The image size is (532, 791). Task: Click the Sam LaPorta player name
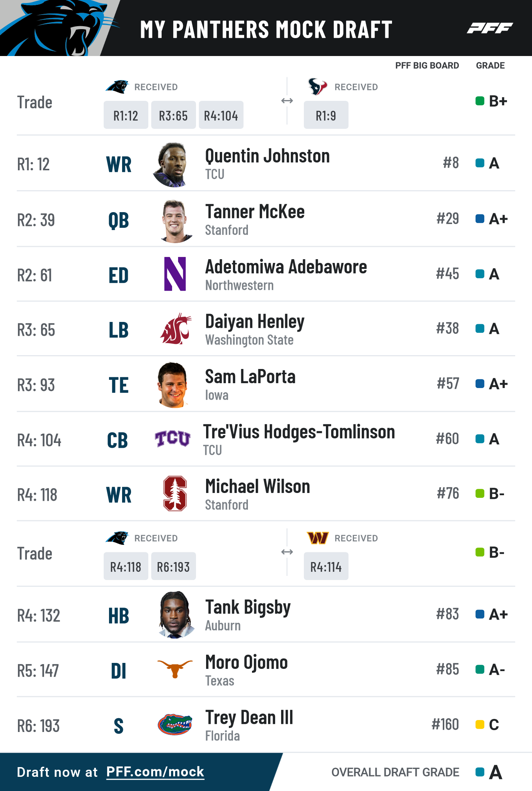[250, 376]
